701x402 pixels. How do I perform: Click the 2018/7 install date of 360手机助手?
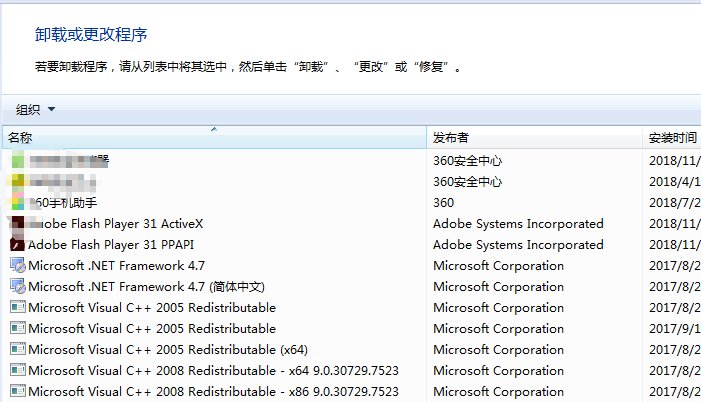click(x=675, y=203)
